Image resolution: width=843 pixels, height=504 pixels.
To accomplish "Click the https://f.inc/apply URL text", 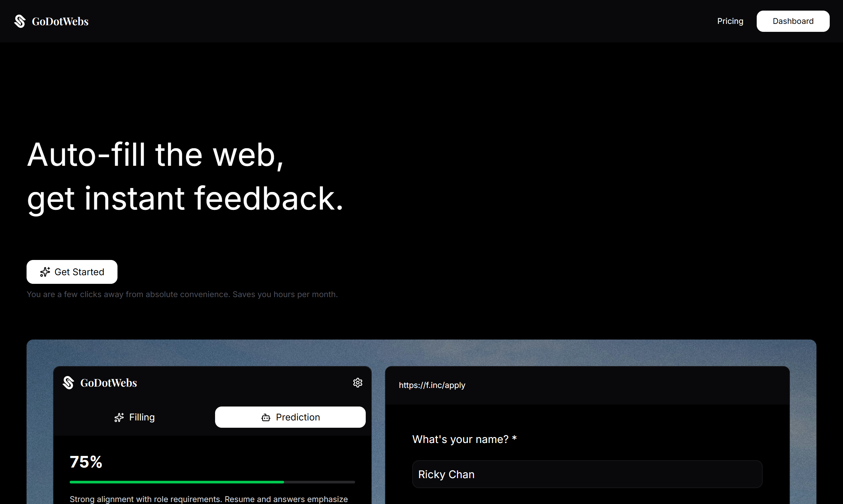I will tap(432, 385).
